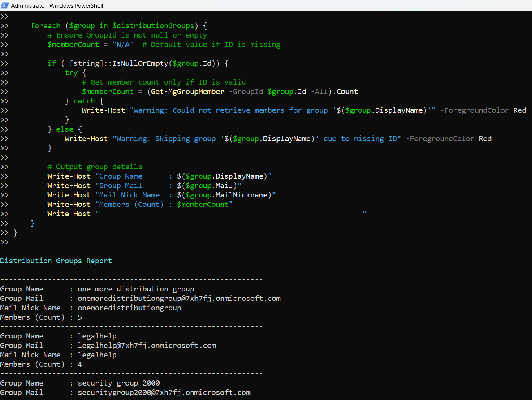
Task: Click the '"N/A"' string value
Action: (x=123, y=45)
